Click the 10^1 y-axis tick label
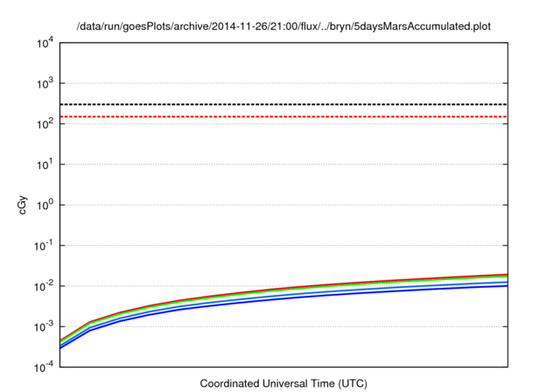This screenshot has width=560, height=392. coord(45,165)
